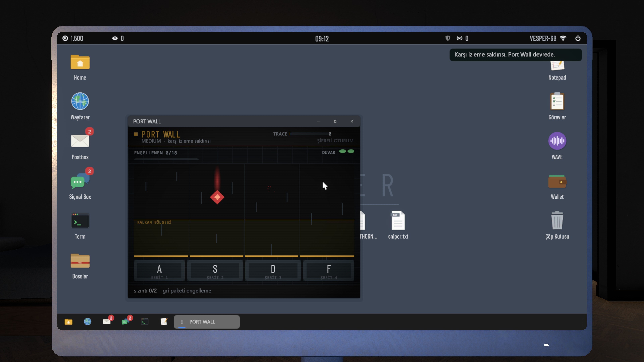Click the shield icon in top bar
This screenshot has height=362, width=644.
pyautogui.click(x=448, y=38)
